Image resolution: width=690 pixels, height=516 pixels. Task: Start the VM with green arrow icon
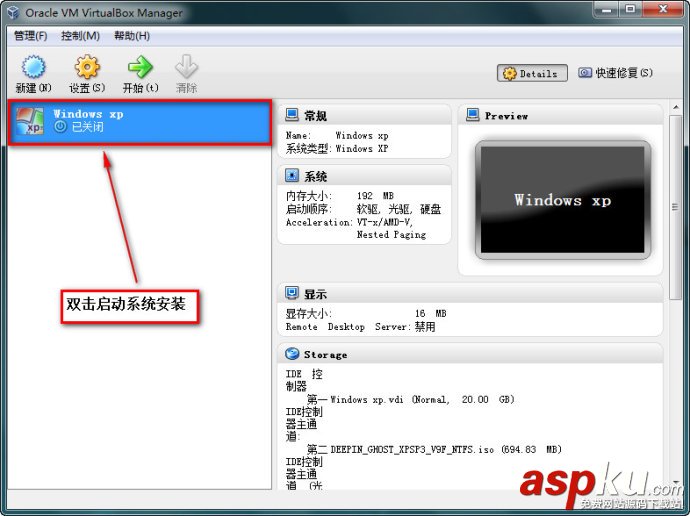click(140, 67)
